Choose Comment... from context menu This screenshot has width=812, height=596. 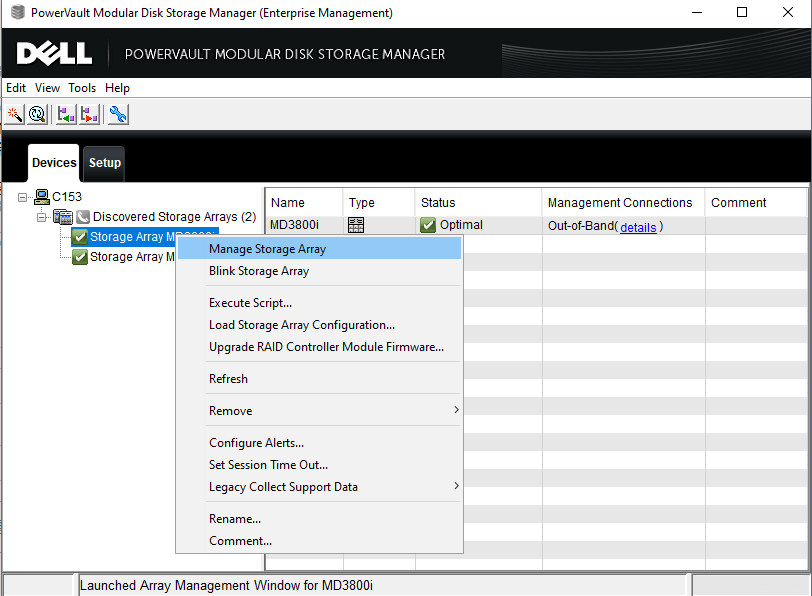tap(319, 541)
